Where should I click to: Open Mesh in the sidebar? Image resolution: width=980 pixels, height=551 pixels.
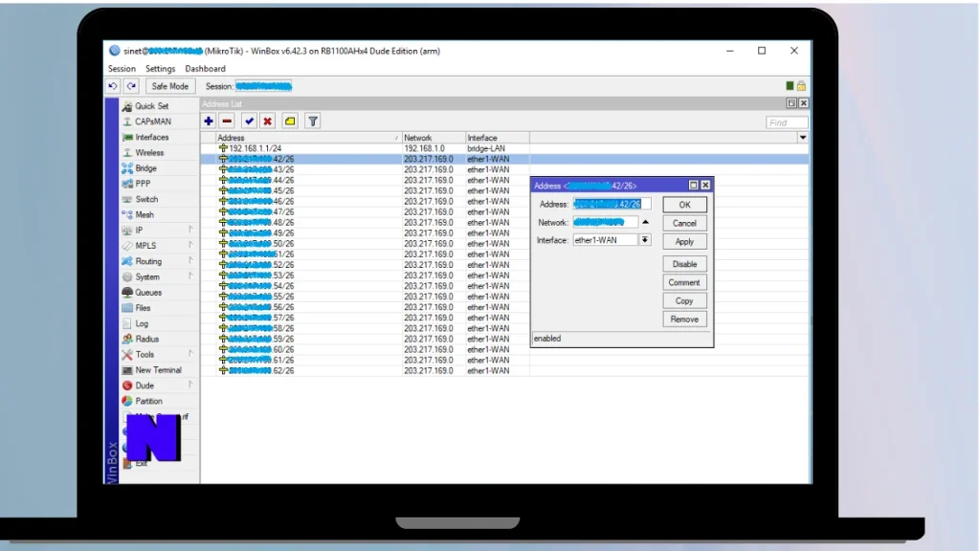145,215
